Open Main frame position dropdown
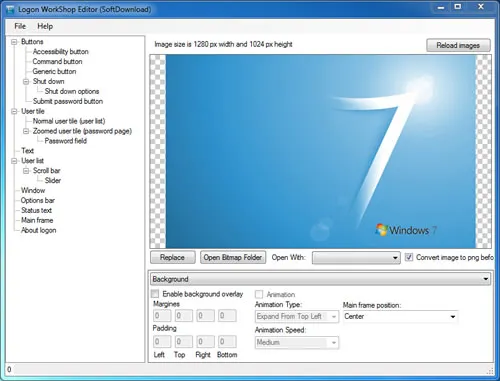 point(401,316)
